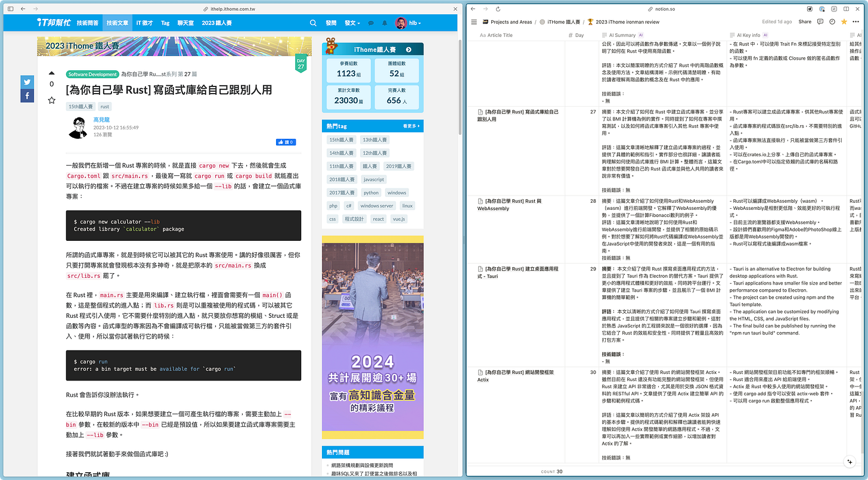Bookmark the article with the star icon
This screenshot has height=480, width=868.
[51, 101]
